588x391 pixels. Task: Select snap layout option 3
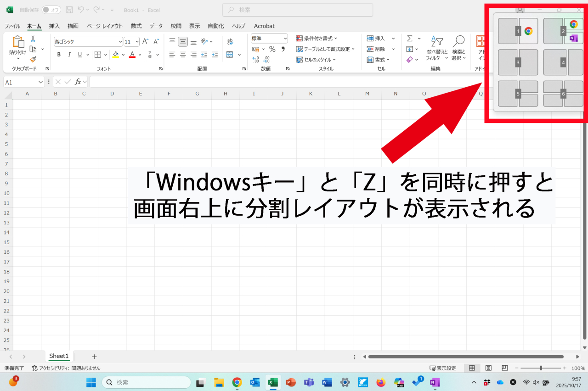518,62
